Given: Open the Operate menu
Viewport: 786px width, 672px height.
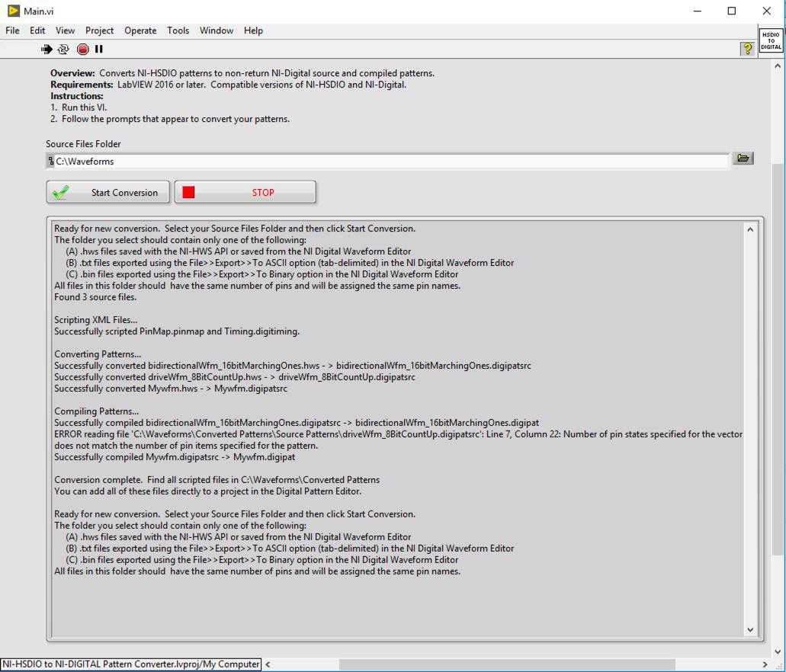Looking at the screenshot, I should click(x=140, y=30).
